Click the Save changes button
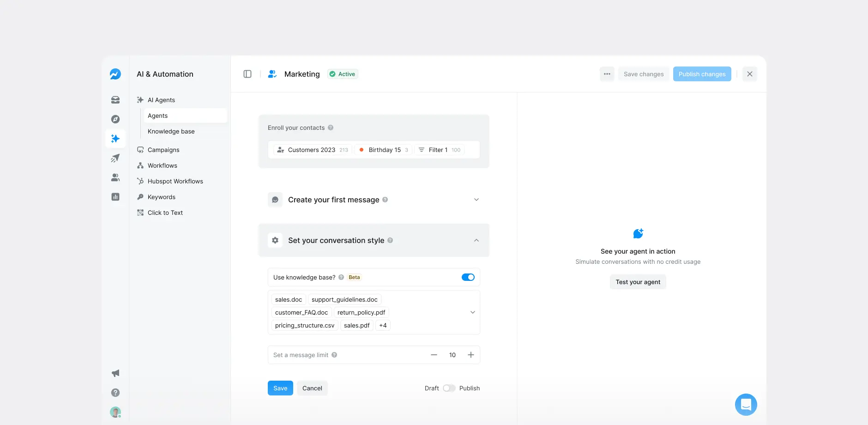This screenshot has height=425, width=868. [x=644, y=74]
